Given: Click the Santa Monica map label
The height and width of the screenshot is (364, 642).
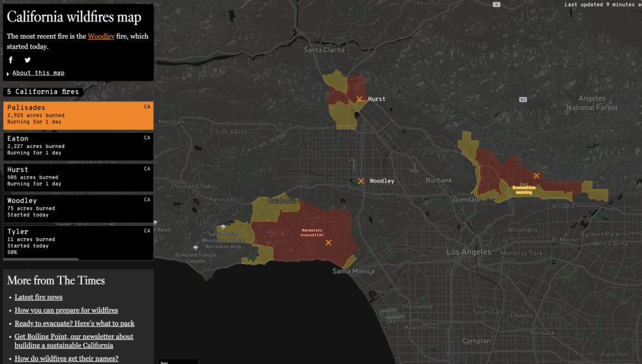Looking at the screenshot, I should click(353, 271).
